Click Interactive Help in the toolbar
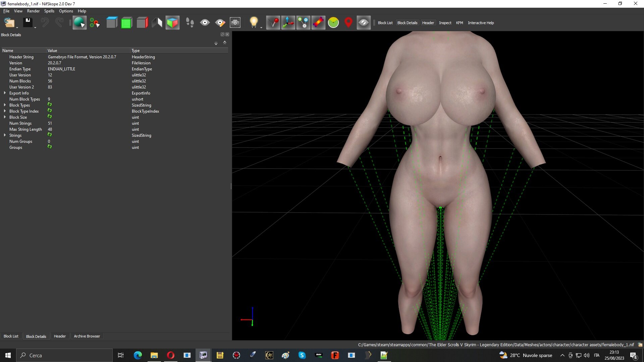Screen dimensions: 644x362 [x=481, y=23]
